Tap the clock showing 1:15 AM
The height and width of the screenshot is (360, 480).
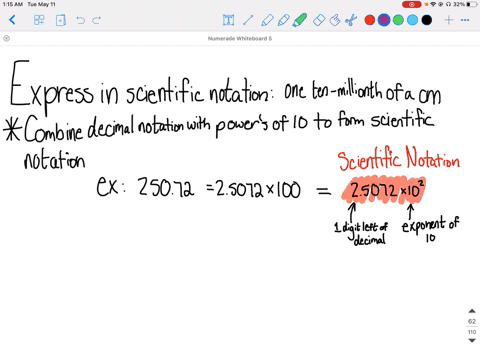(13, 4)
